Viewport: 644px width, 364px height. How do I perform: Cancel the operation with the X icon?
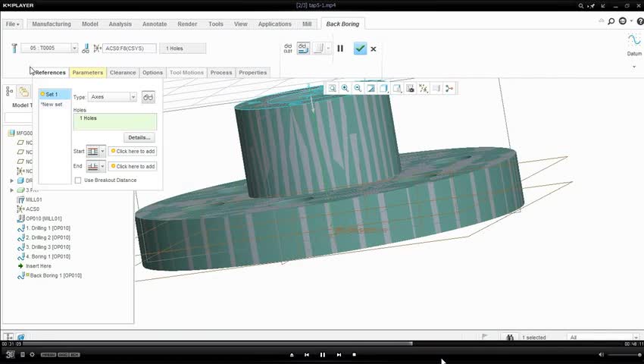coord(374,49)
